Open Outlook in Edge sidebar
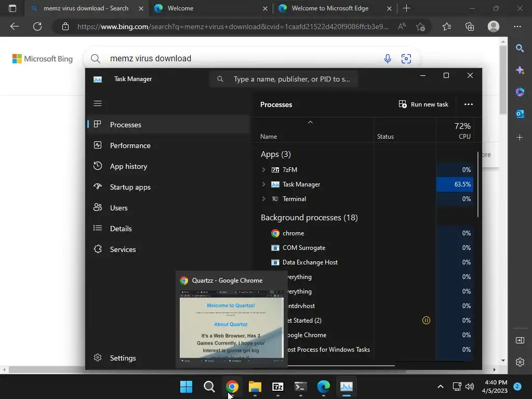Image resolution: width=532 pixels, height=399 pixels. [520, 114]
